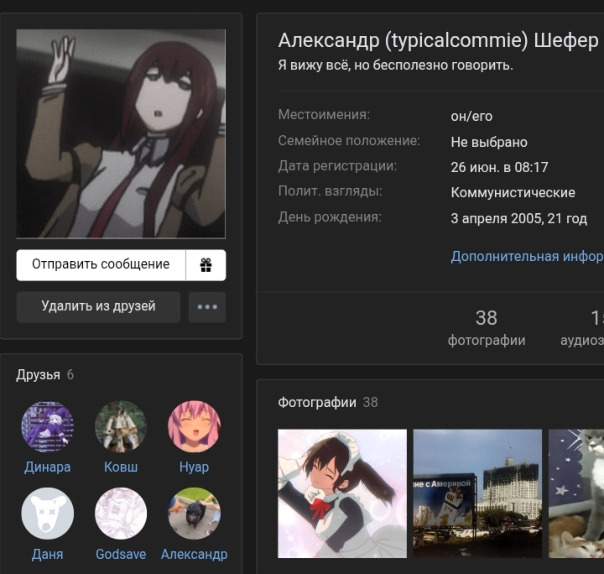Click the Динара friend name link
Screen dimensions: 604x574
47,467
